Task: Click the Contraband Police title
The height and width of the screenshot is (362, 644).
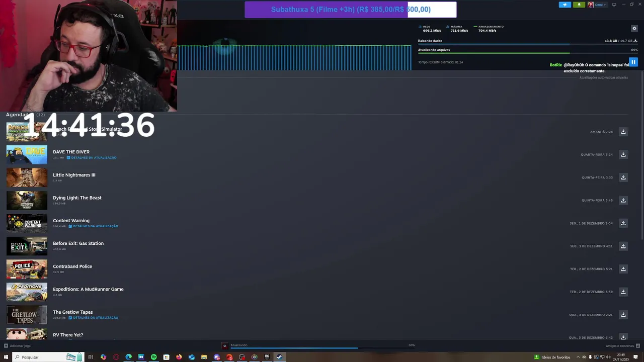Action: (x=72, y=266)
